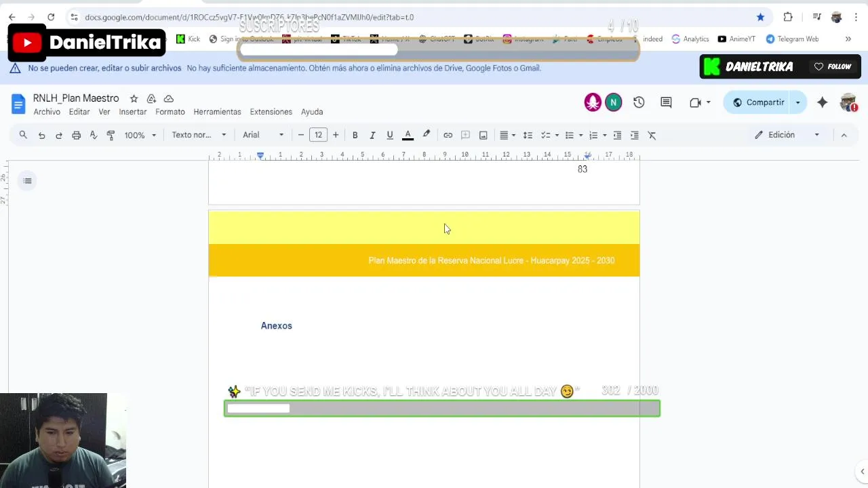Open the comments panel icon
The width and height of the screenshot is (868, 488).
point(666,102)
